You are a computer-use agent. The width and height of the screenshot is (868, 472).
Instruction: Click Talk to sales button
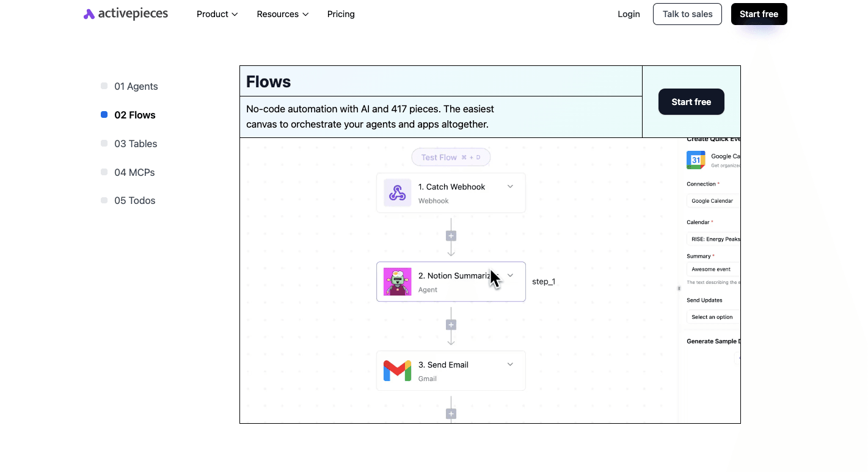pyautogui.click(x=687, y=14)
